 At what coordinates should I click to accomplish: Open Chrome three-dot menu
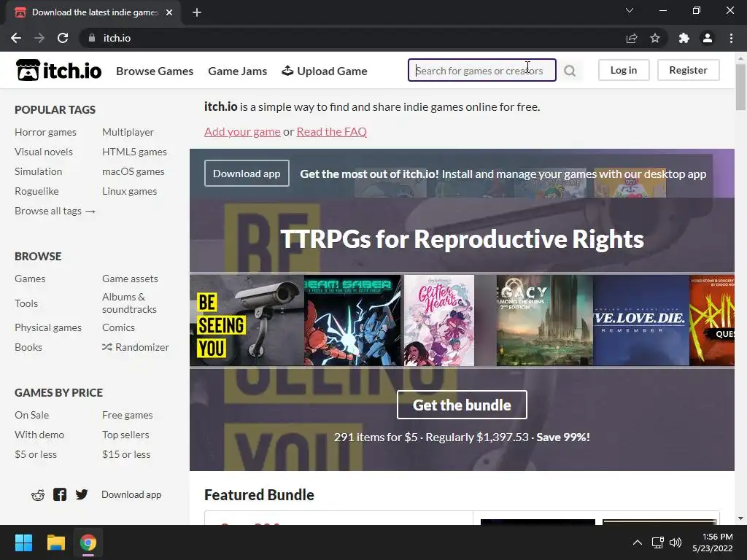pyautogui.click(x=731, y=38)
